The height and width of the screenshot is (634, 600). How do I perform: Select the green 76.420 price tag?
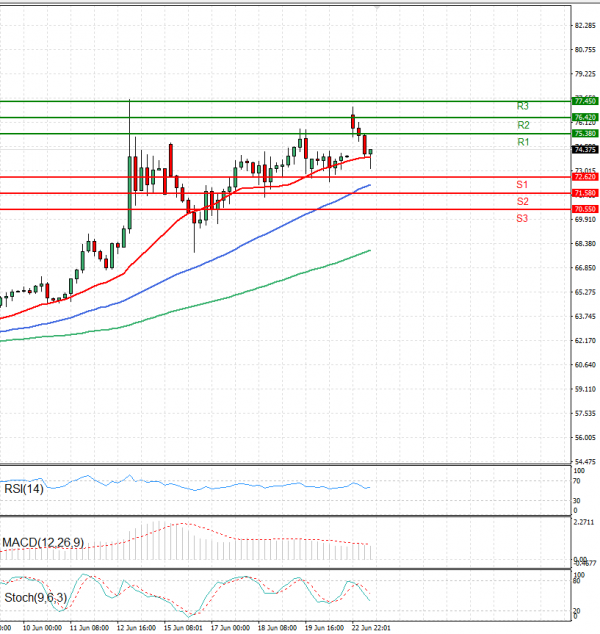585,118
